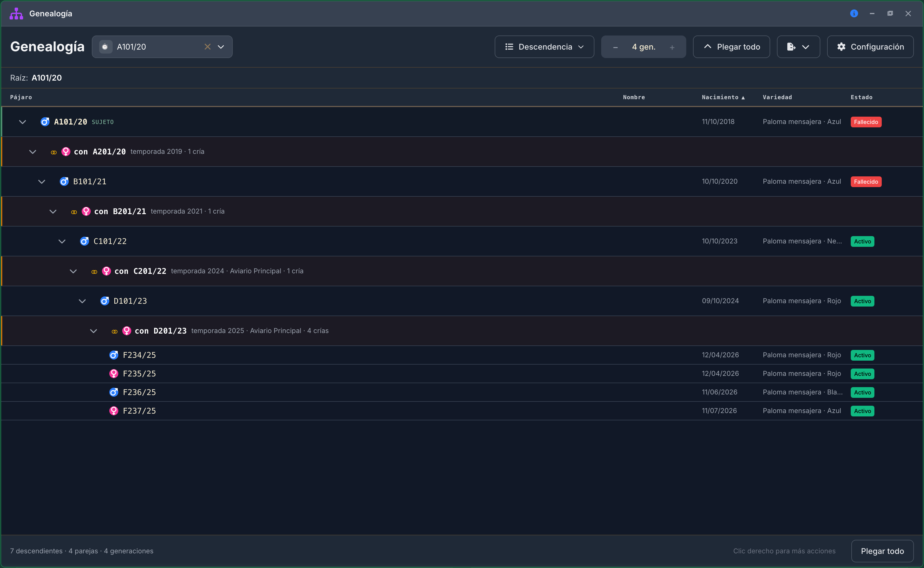Click the pair rings icon for A201/20

pyautogui.click(x=54, y=152)
